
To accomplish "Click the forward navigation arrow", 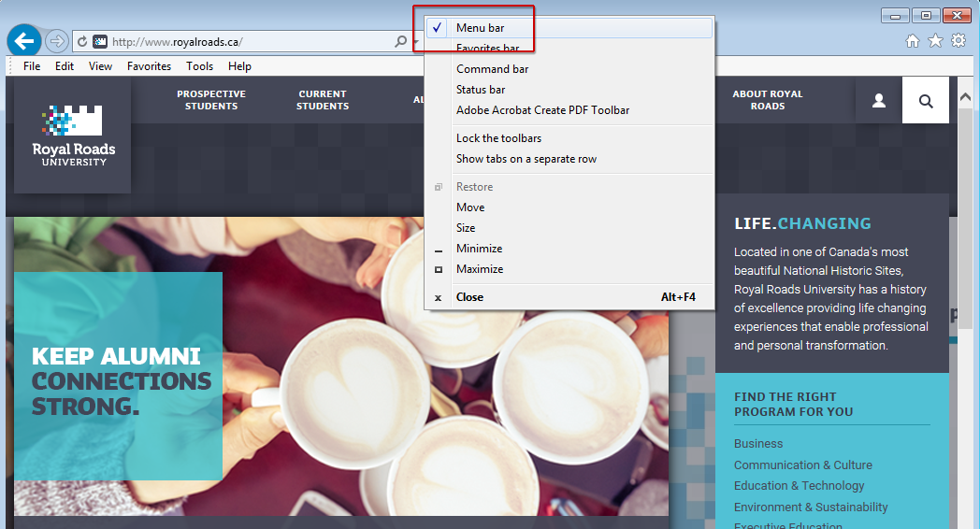I will [x=57, y=42].
